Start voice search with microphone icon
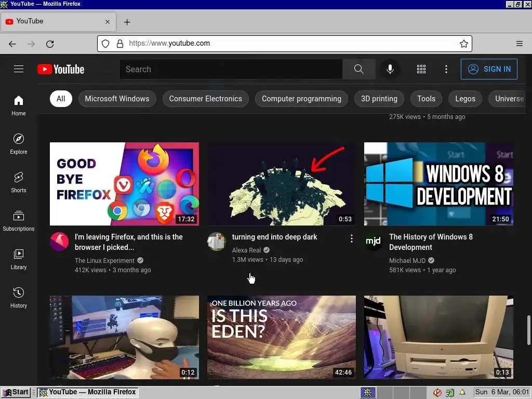532x399 pixels. coord(390,69)
